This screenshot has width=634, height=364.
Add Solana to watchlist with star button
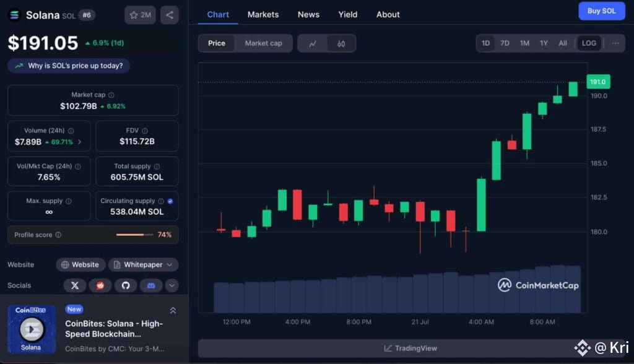pos(140,15)
